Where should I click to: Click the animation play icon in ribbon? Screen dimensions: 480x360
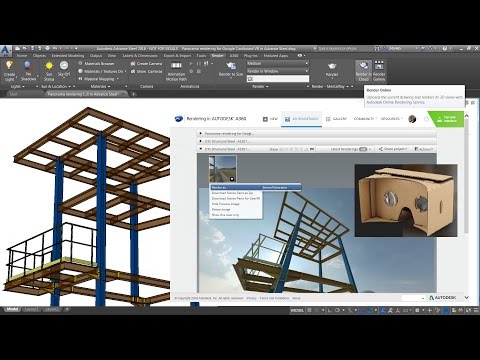pos(191,63)
